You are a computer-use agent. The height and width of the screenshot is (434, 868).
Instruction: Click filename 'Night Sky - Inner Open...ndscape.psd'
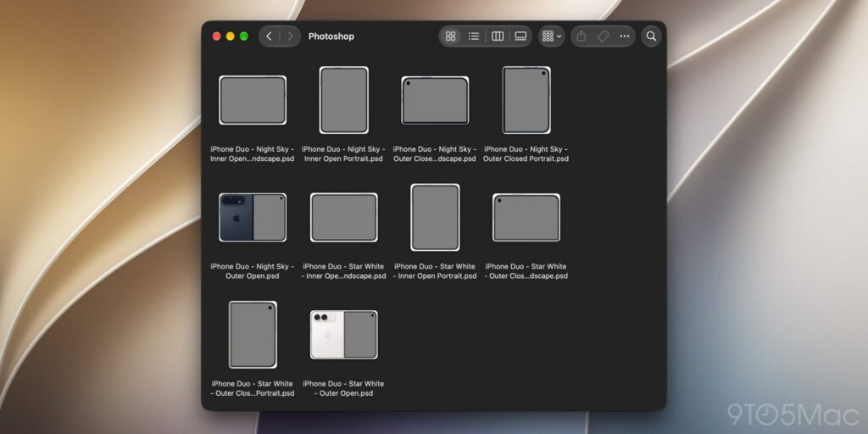253,154
